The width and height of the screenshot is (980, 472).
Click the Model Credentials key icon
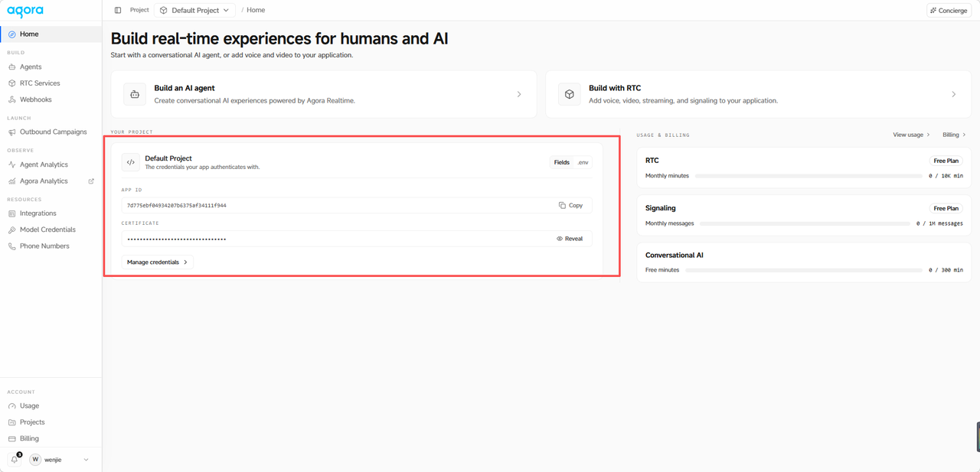coord(12,230)
